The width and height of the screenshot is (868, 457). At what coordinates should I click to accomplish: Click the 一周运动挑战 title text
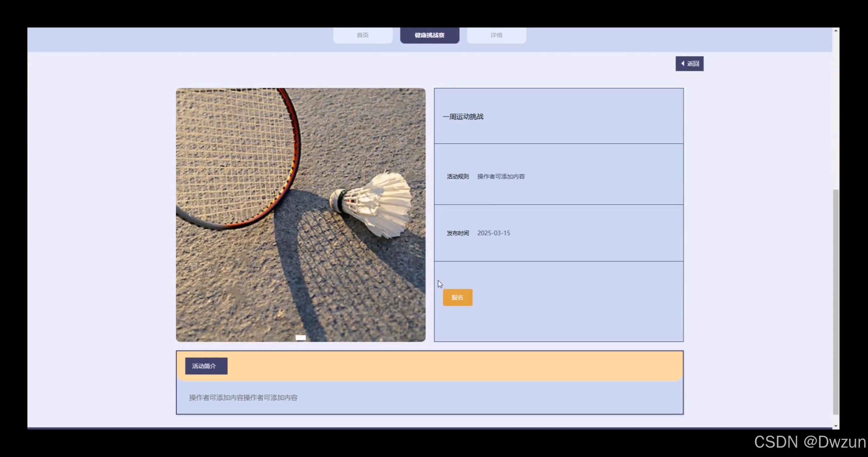pos(463,117)
